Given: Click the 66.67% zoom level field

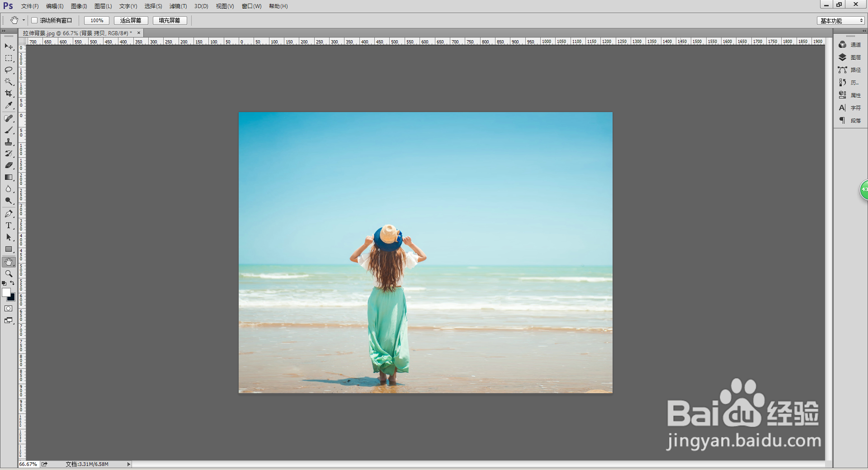Looking at the screenshot, I should (28, 464).
